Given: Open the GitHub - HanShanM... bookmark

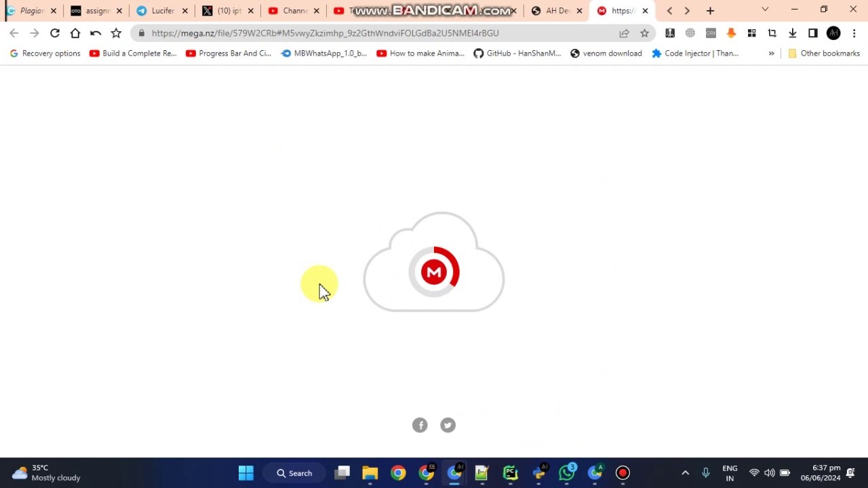Looking at the screenshot, I should coord(517,54).
